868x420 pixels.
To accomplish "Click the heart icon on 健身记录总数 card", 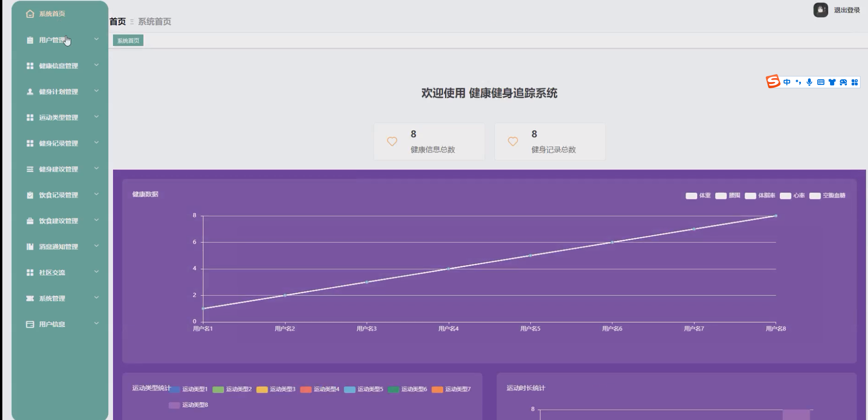I will [x=513, y=141].
